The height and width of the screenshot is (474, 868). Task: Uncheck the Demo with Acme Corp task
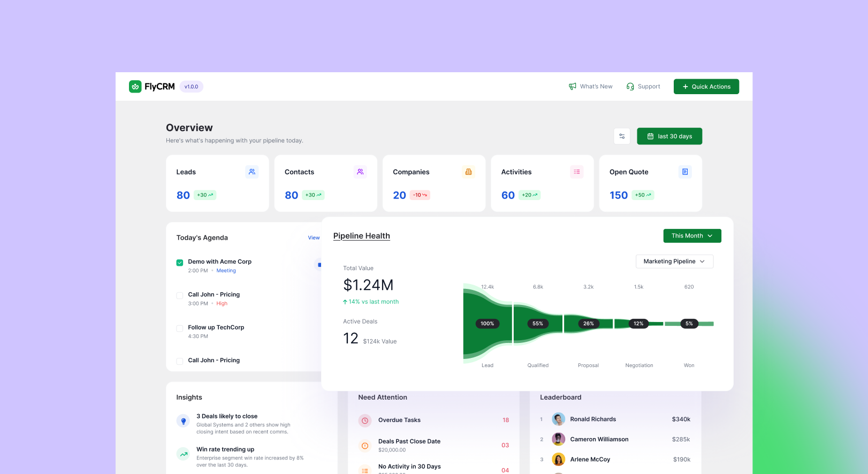point(180,263)
